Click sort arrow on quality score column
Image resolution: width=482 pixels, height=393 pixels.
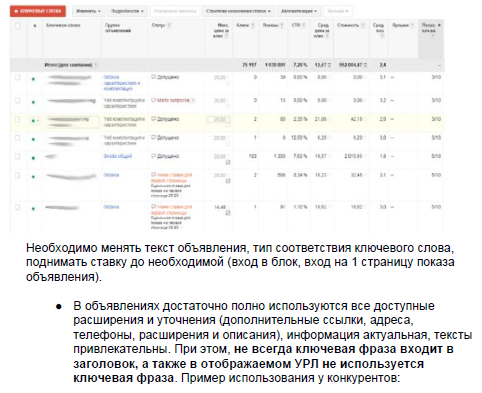(x=439, y=25)
